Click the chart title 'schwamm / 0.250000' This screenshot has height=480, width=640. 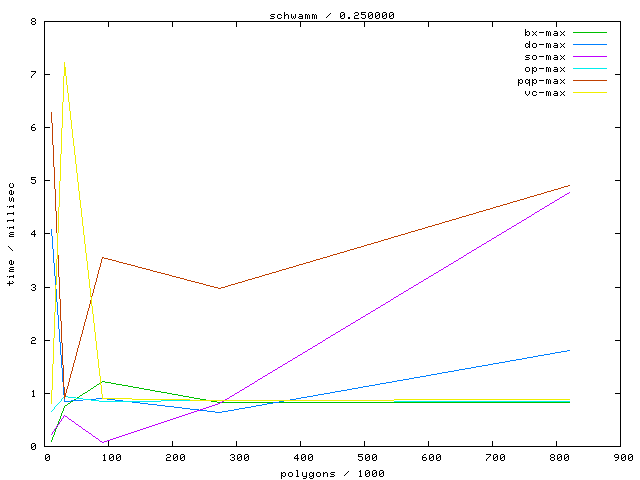tap(319, 15)
